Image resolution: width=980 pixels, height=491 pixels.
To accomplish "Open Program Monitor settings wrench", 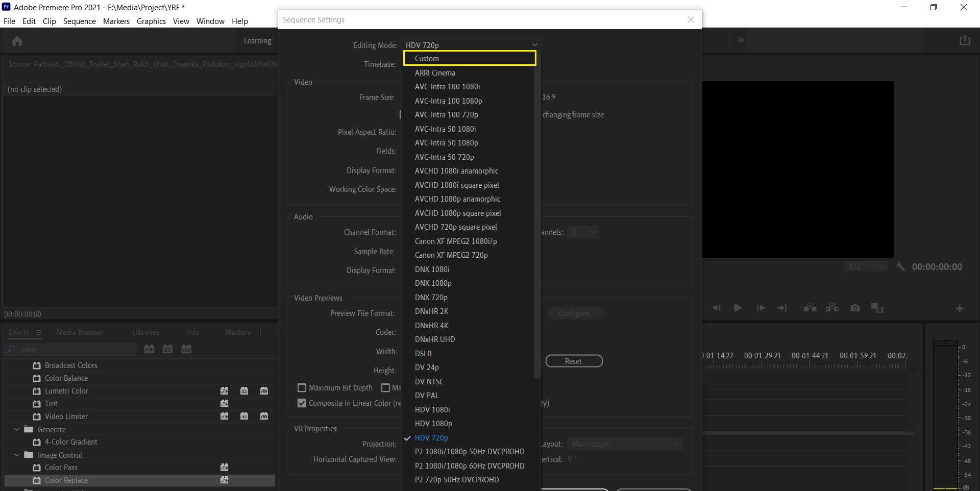I will [900, 266].
